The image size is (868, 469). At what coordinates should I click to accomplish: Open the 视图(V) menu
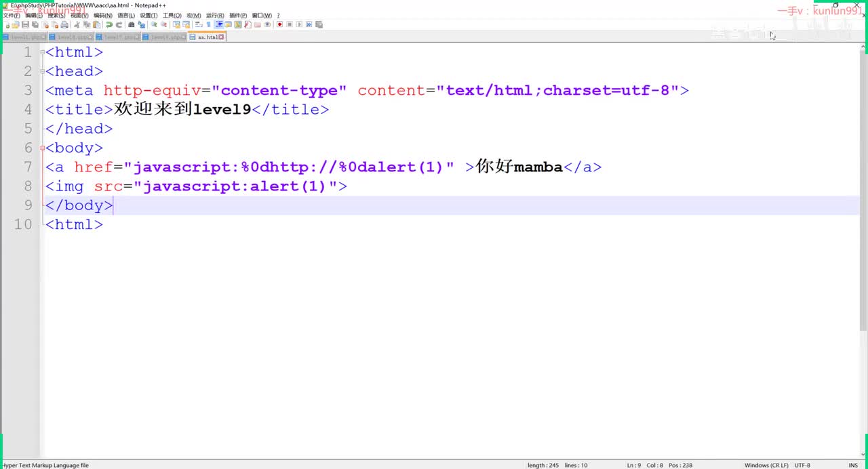79,15
